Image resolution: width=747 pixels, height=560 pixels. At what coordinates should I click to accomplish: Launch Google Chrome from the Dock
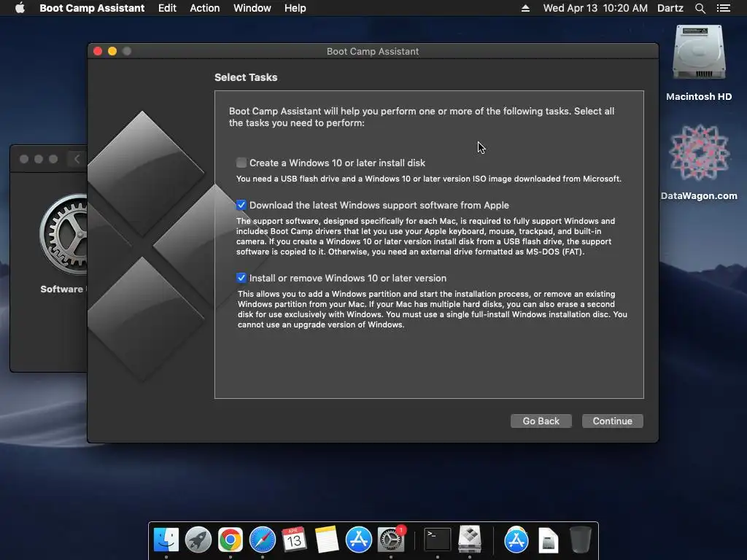point(230,540)
